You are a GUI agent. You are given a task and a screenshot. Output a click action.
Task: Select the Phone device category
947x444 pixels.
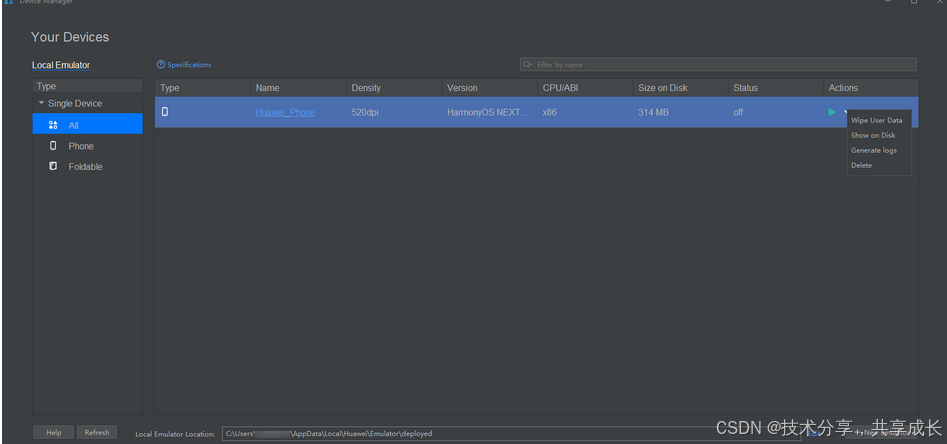[x=88, y=146]
